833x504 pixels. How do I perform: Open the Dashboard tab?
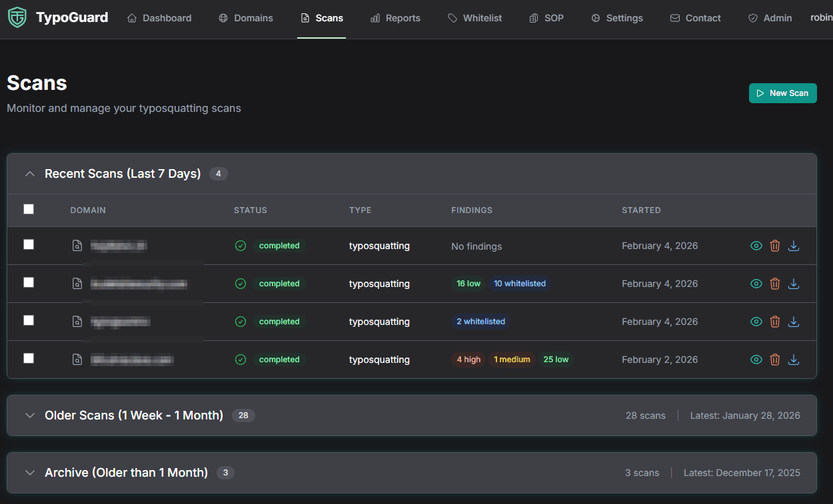click(159, 18)
